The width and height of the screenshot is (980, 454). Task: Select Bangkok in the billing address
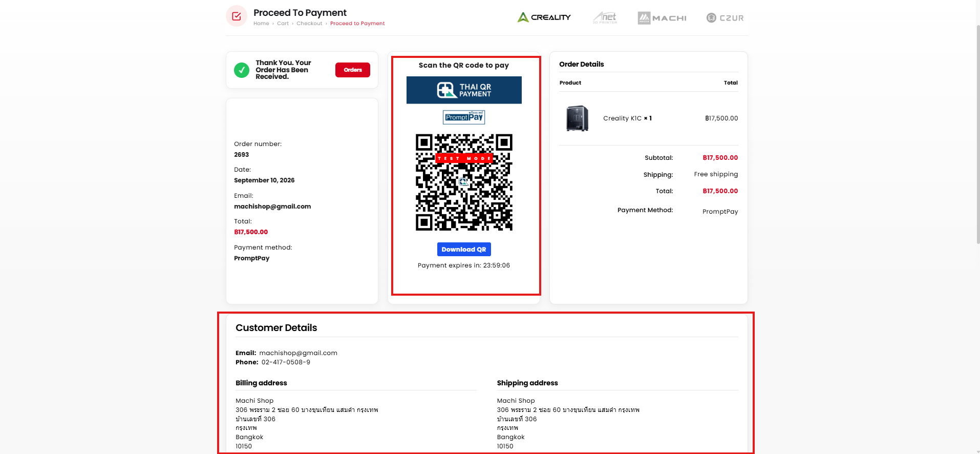click(x=249, y=437)
